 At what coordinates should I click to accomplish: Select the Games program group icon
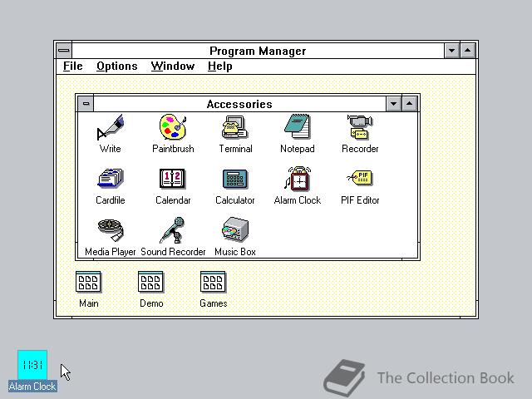pyautogui.click(x=213, y=282)
